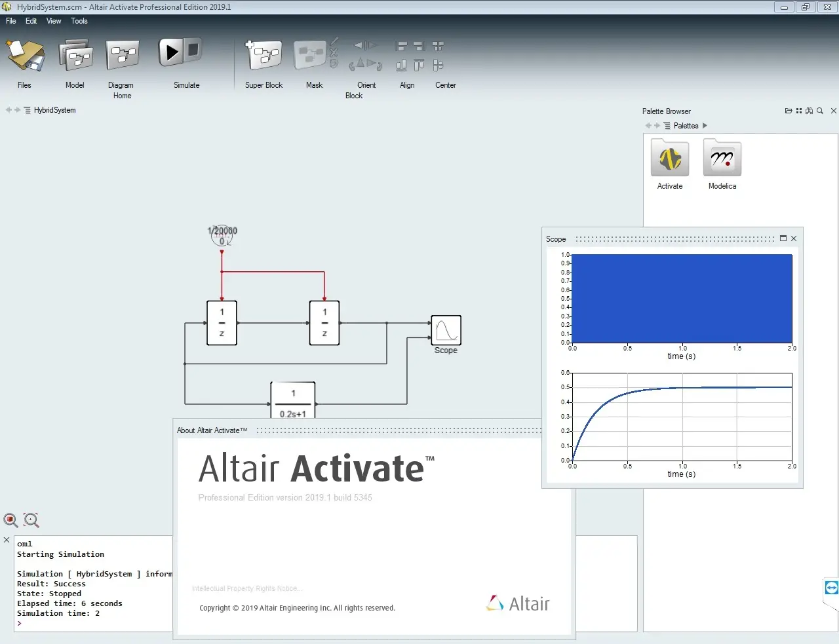The image size is (839, 644).
Task: Close the OML command window panel
Action: [7, 540]
